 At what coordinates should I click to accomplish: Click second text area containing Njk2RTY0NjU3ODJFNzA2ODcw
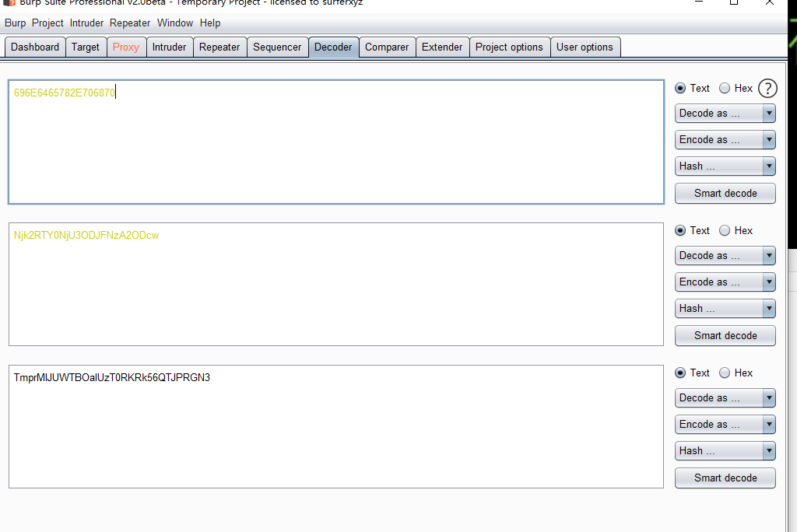coord(336,284)
